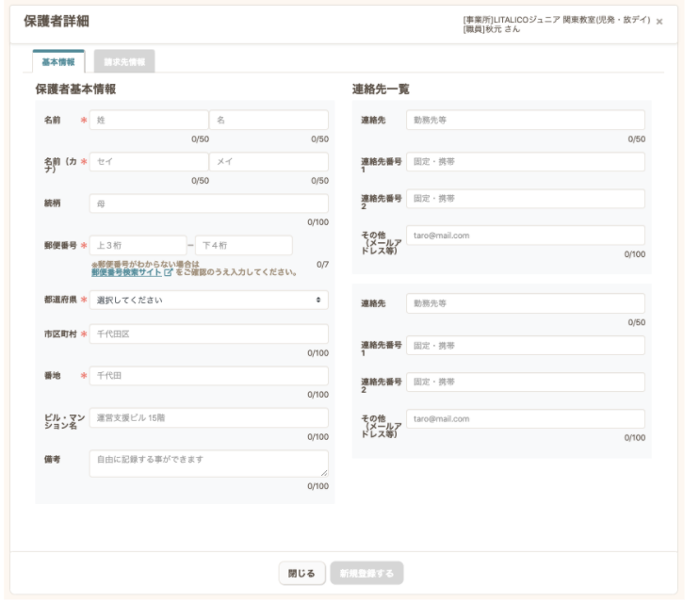Click the 閉じる button
The height and width of the screenshot is (602, 700).
pos(301,573)
